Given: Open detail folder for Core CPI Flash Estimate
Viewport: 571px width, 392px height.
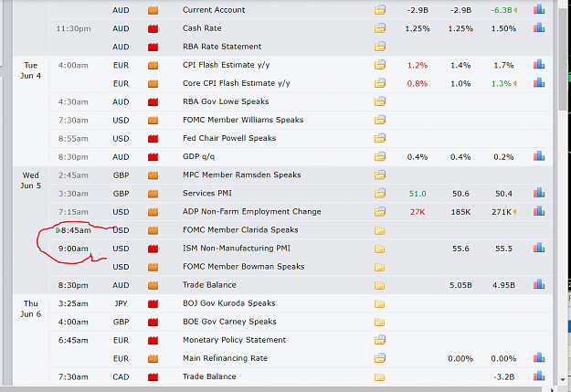Looking at the screenshot, I should click(380, 83).
